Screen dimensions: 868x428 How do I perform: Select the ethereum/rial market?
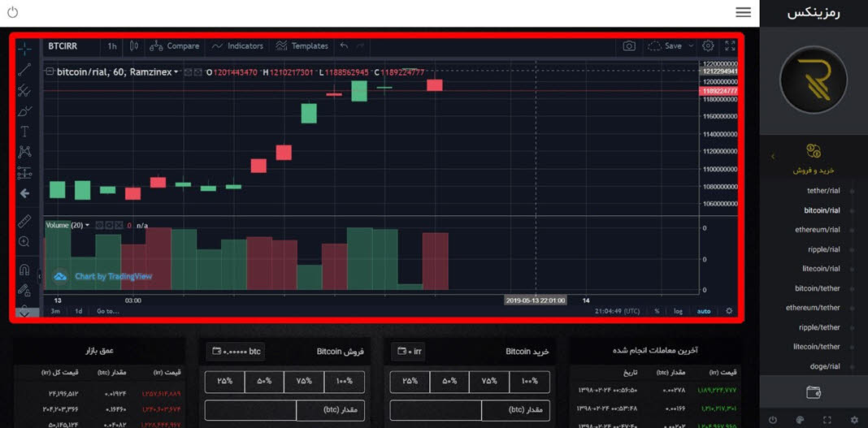click(x=818, y=230)
